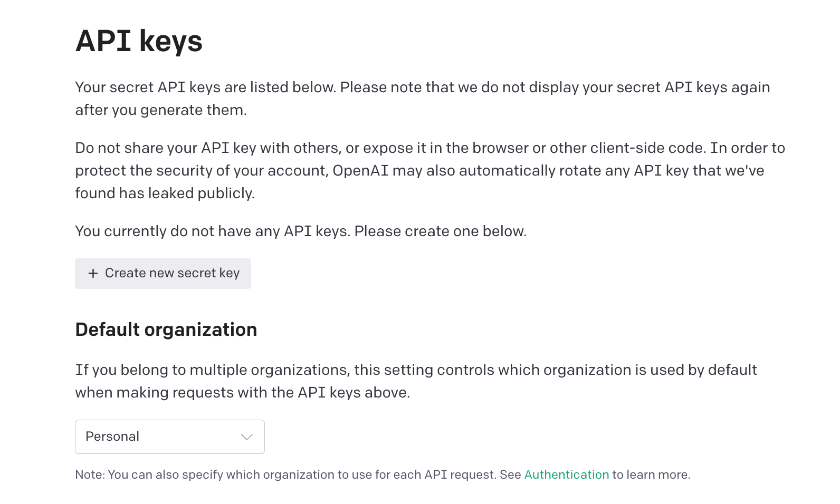Click the "after you generate them." text line

pos(161,110)
